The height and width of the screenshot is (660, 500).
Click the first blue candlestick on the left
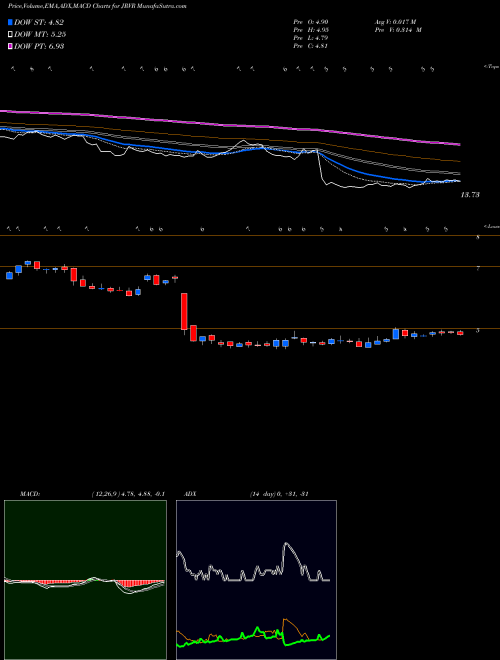coord(9,275)
